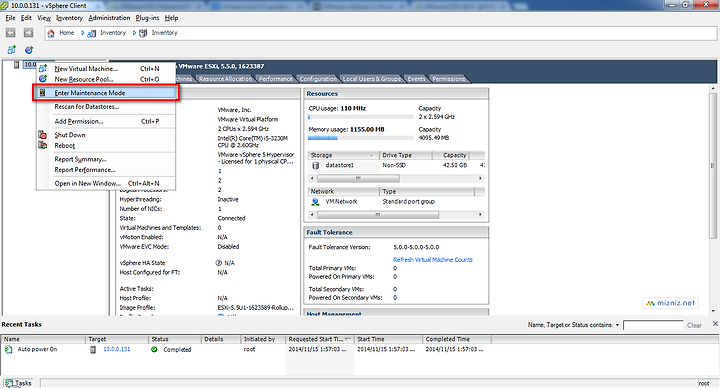Click the recent tasks filter input field

point(653,325)
